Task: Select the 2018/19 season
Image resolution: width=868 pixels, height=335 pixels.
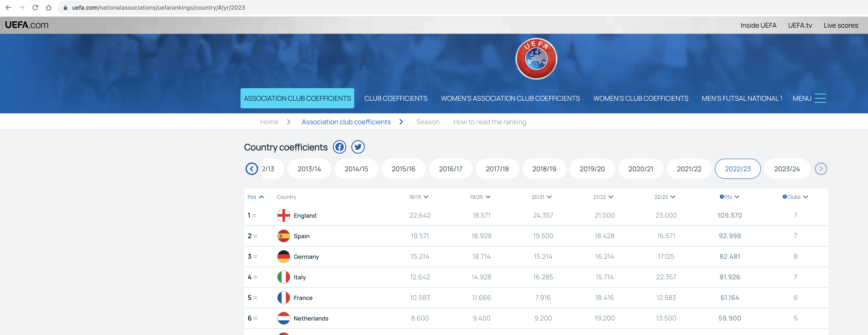Action: (544, 169)
